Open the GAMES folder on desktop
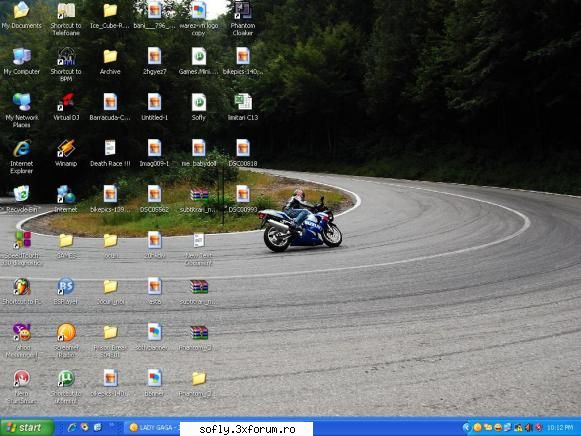 pos(66,245)
